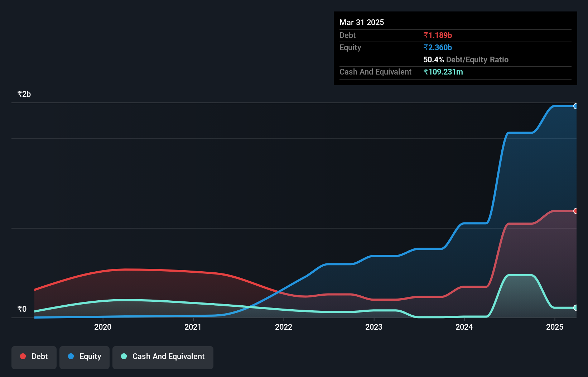This screenshot has height=377, width=588.
Task: Toggle the Cash And Equivalent legend button
Action: [x=163, y=357]
